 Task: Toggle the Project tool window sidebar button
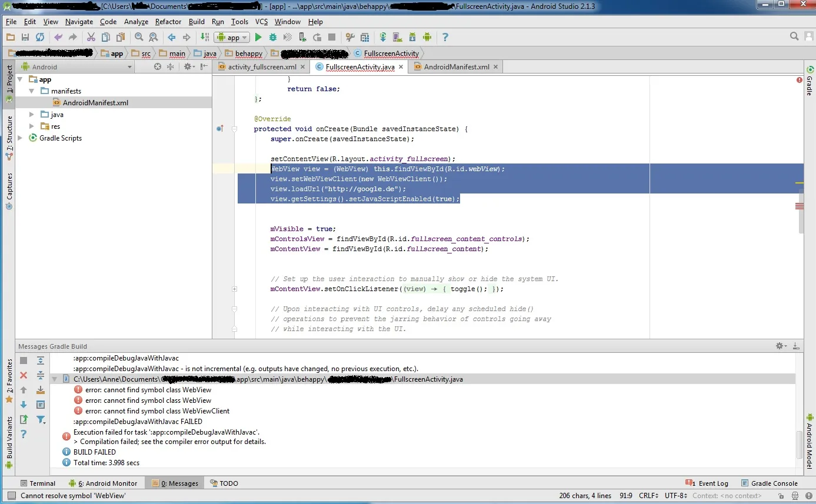coord(9,79)
